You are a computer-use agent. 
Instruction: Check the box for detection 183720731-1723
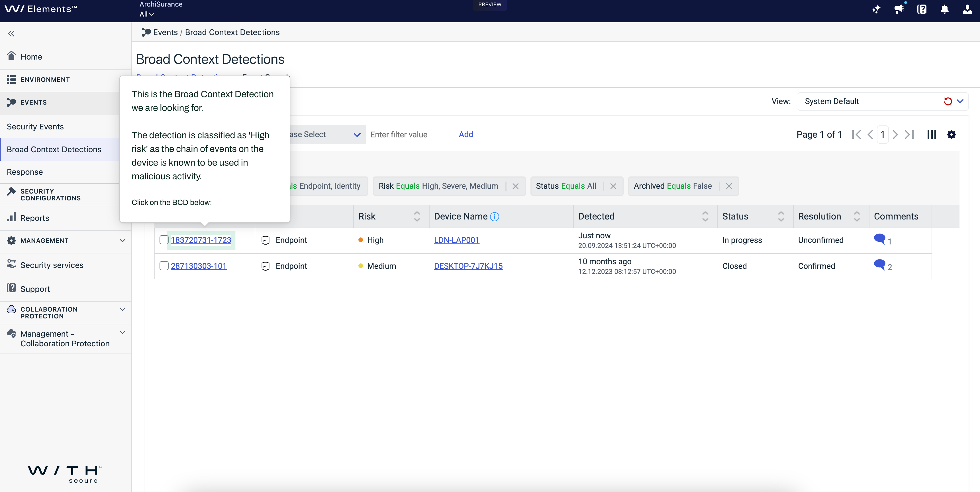point(164,239)
